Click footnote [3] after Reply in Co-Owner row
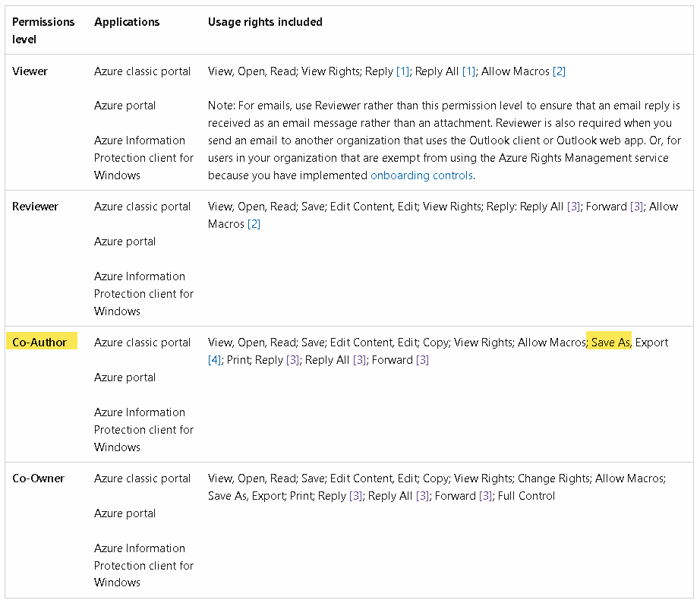The width and height of the screenshot is (700, 600). coord(355,496)
